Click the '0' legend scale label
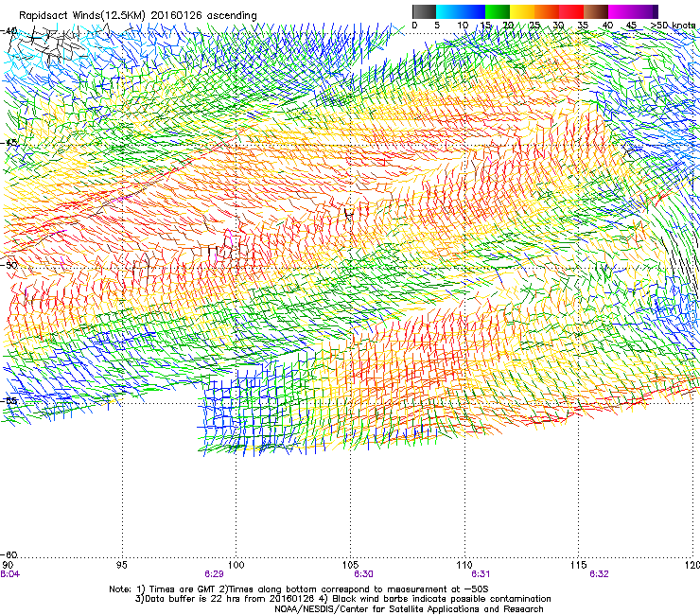The width and height of the screenshot is (700, 615). 414,26
